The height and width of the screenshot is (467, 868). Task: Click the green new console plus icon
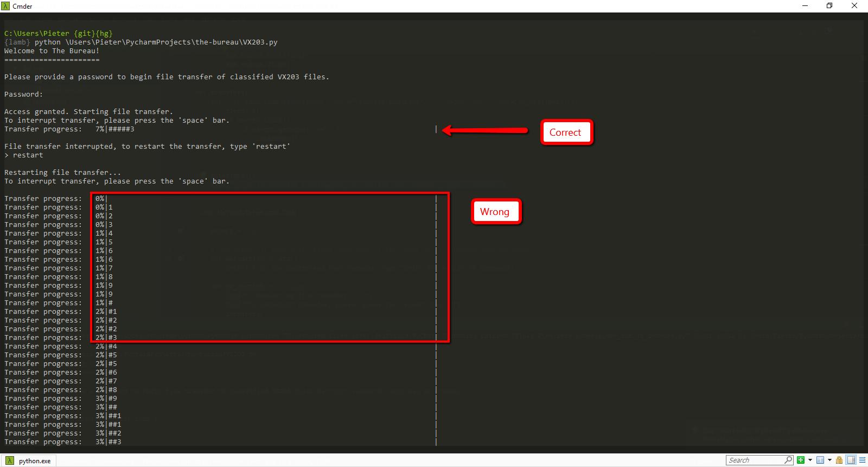801,460
